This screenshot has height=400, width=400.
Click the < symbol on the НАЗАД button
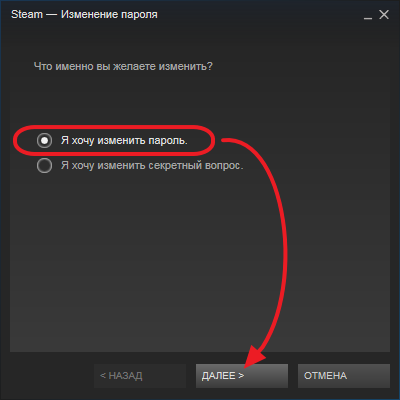tap(103, 376)
